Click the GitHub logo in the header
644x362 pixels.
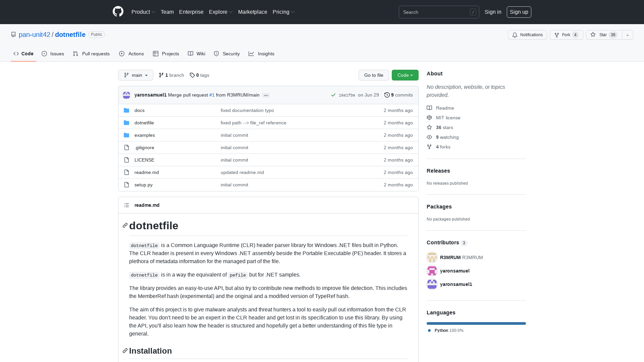118,12
